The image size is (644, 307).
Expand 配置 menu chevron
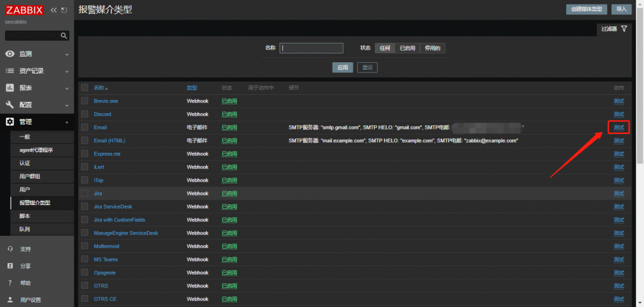point(67,105)
